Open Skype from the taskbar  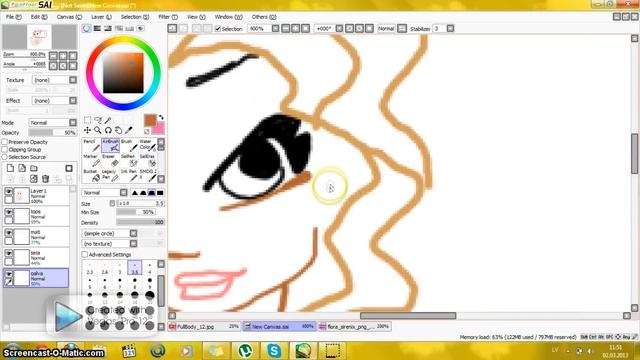pos(274,351)
